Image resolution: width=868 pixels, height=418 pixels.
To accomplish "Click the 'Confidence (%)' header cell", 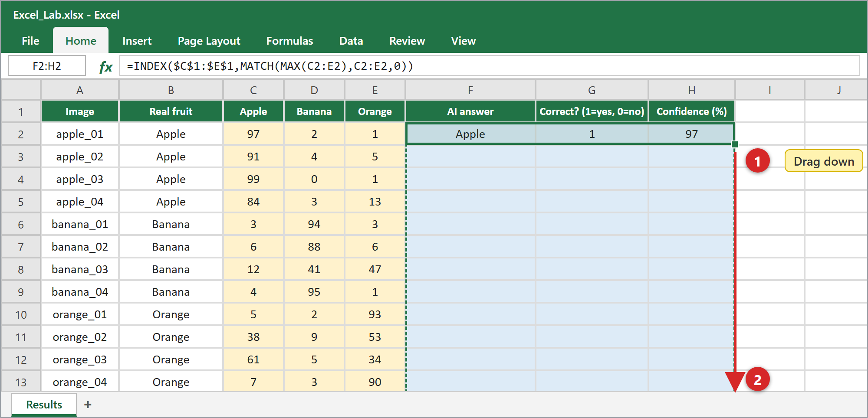I will (x=692, y=111).
